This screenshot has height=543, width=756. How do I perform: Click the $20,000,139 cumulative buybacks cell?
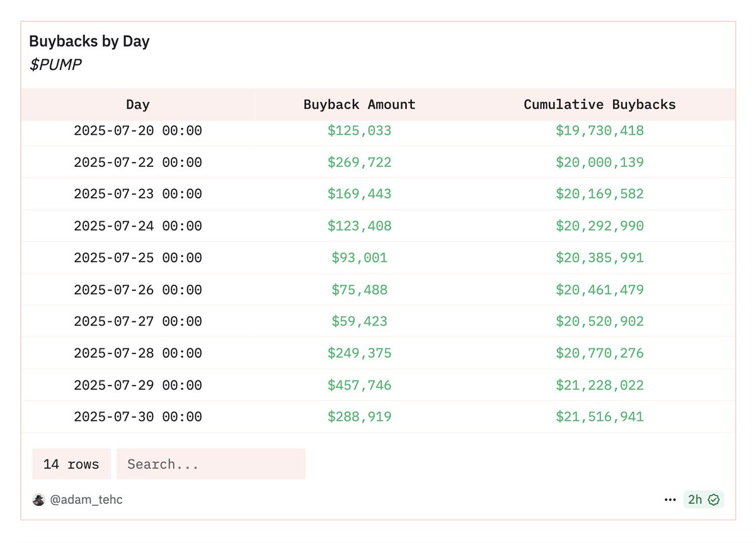click(599, 163)
